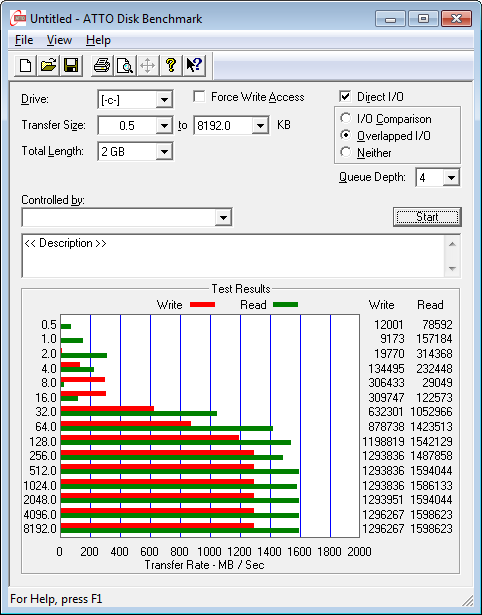Click the Transfer Rate - MB / Sec axis label

pos(204,565)
